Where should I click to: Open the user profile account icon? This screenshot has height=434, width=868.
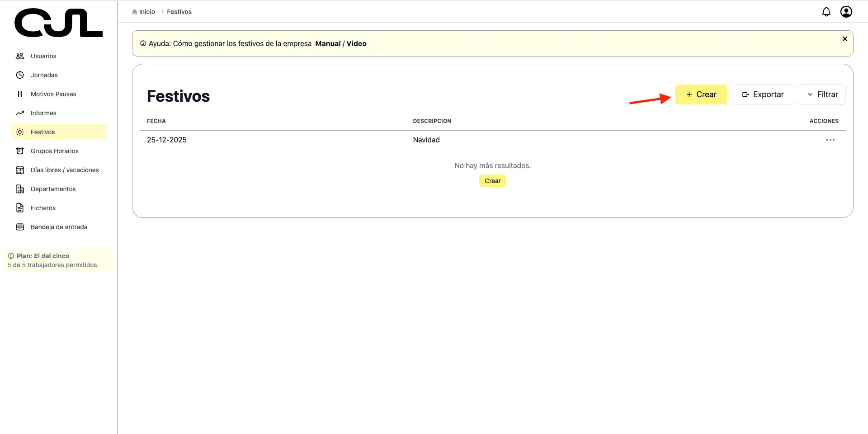pyautogui.click(x=846, y=12)
